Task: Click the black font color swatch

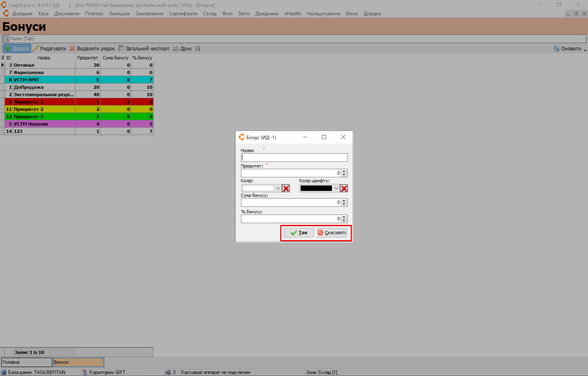Action: [316, 188]
